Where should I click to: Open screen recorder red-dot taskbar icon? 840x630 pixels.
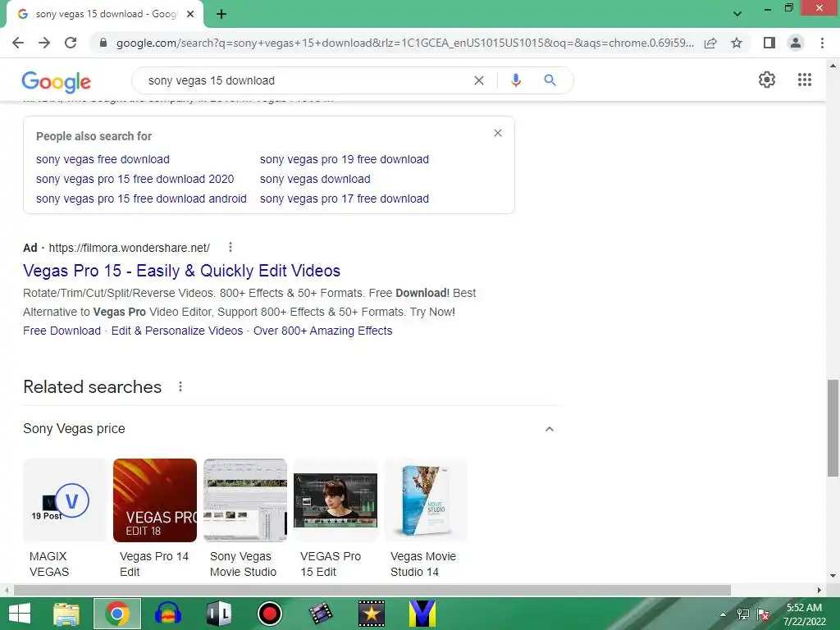pyautogui.click(x=269, y=614)
